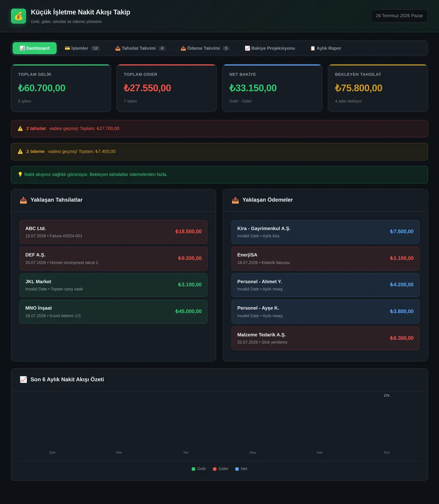Viewport: 439px width, 504px height.
Task: Select the Toplam Gelir summary card
Action: pos(61,88)
